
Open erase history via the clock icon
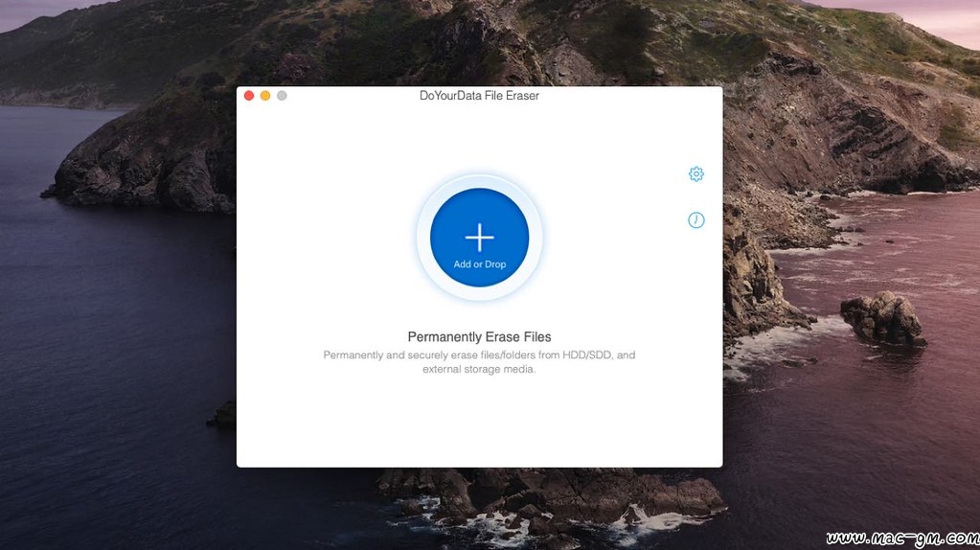(x=695, y=220)
